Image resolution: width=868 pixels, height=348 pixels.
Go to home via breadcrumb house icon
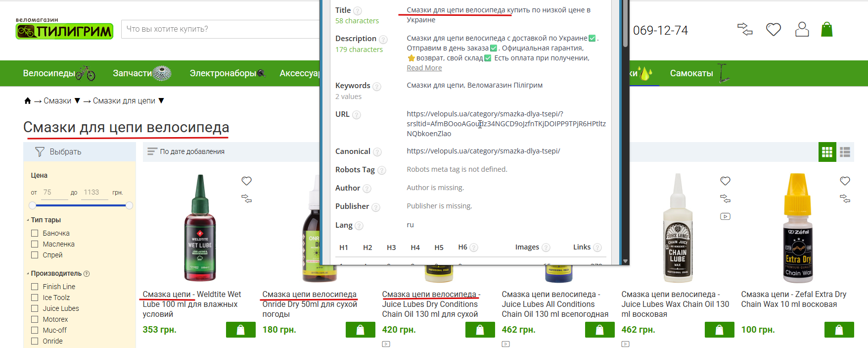click(x=28, y=101)
